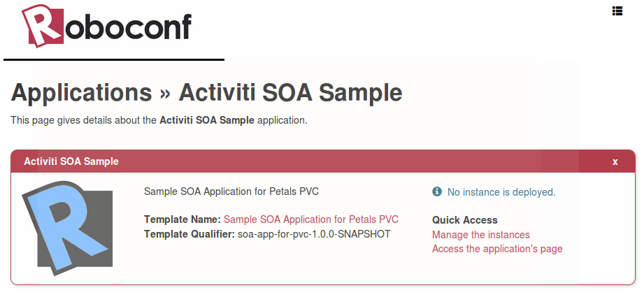This screenshot has width=644, height=290.
Task: Click the Template Name label
Action: click(182, 219)
